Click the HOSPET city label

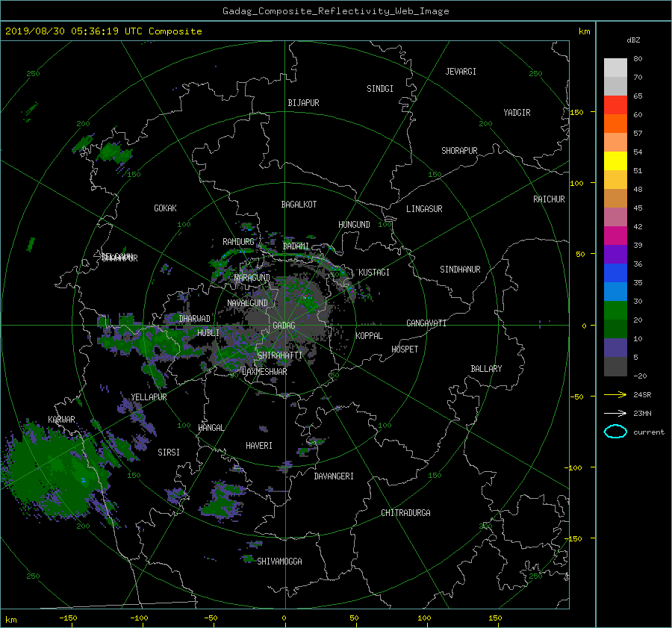coord(405,349)
